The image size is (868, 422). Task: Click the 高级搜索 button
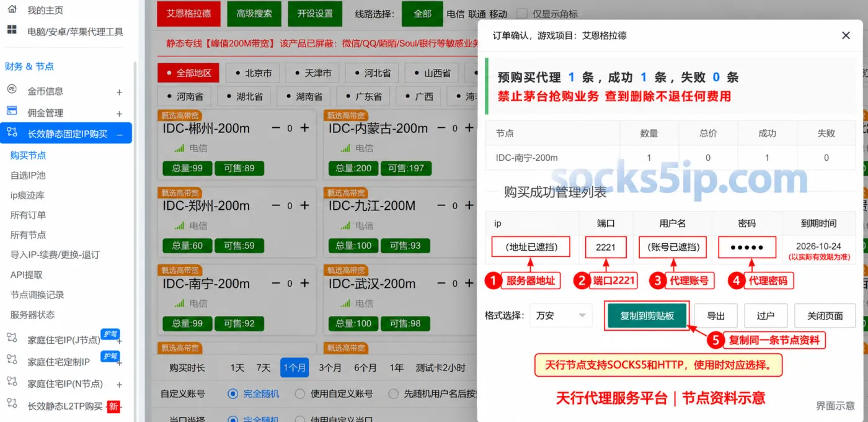tap(254, 14)
